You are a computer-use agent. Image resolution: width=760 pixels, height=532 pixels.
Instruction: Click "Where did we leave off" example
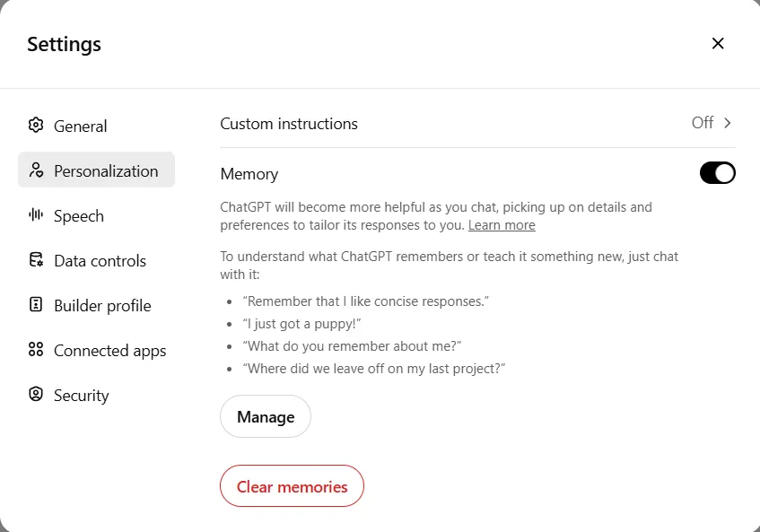pyautogui.click(x=373, y=369)
